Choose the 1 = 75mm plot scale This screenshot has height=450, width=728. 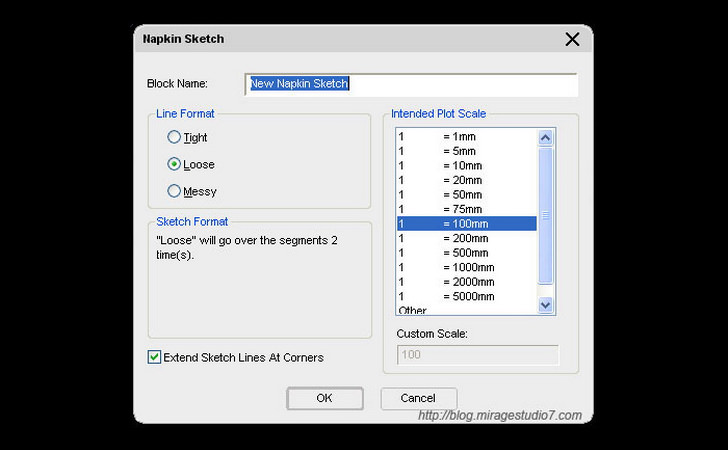coord(467,209)
